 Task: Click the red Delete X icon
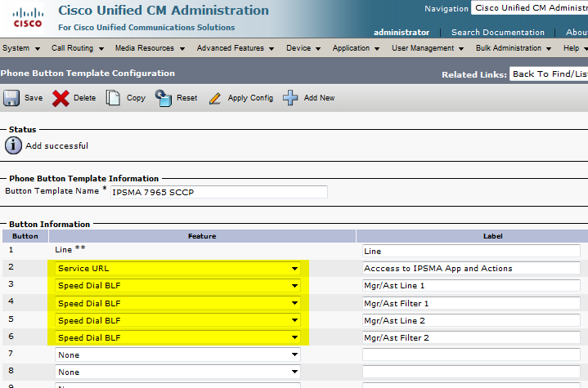pos(61,98)
